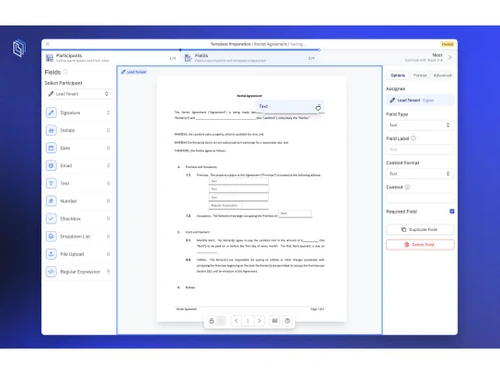The width and height of the screenshot is (500, 375).
Task: Click the remove icon on placed Text field
Action: point(318,108)
